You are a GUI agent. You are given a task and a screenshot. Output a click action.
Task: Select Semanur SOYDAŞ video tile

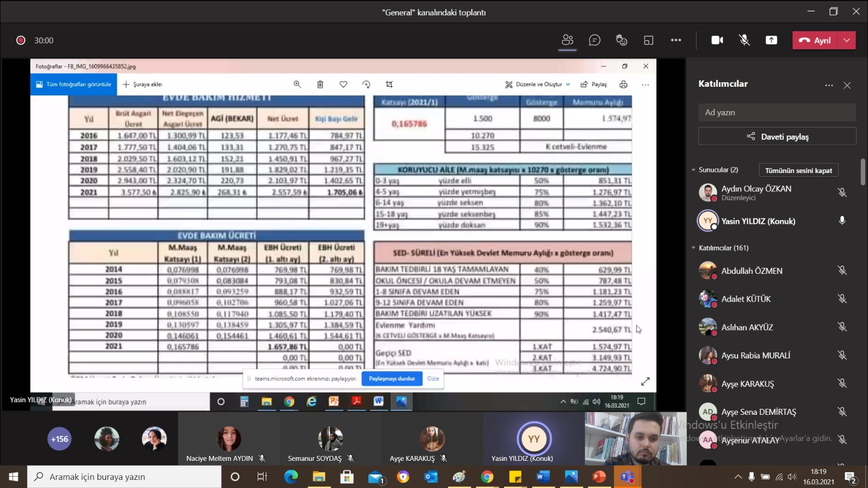point(330,438)
